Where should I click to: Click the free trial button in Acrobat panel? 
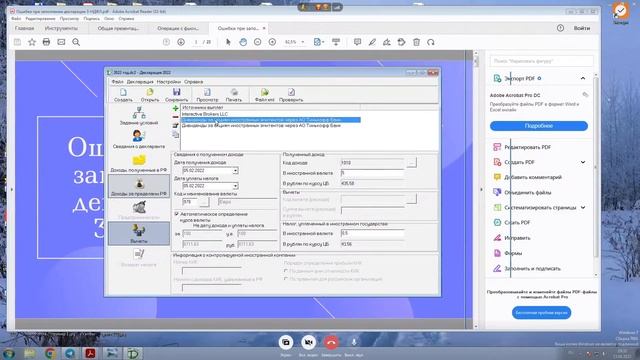pyautogui.click(x=542, y=313)
